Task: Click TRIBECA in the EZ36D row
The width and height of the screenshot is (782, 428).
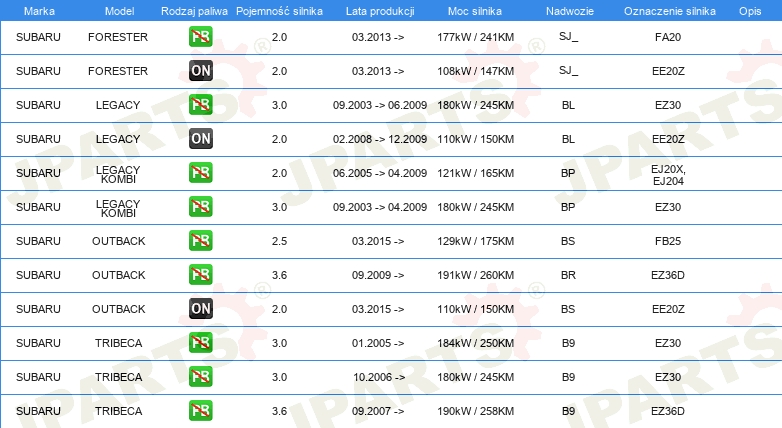Action: click(x=119, y=411)
